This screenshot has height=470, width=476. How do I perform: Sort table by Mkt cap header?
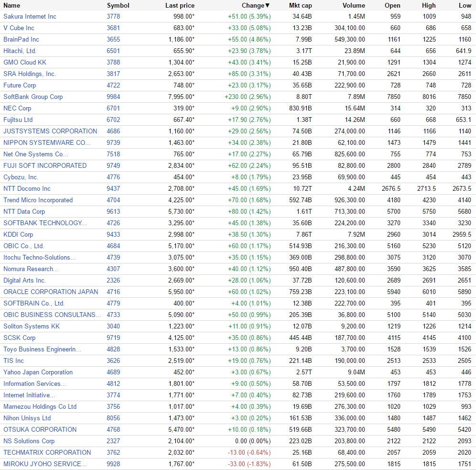(300, 5)
